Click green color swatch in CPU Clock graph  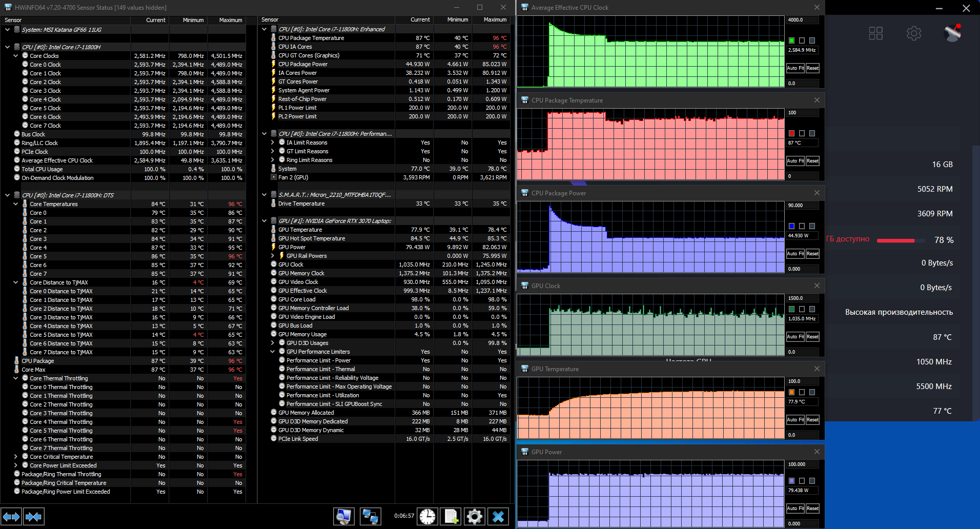point(791,40)
